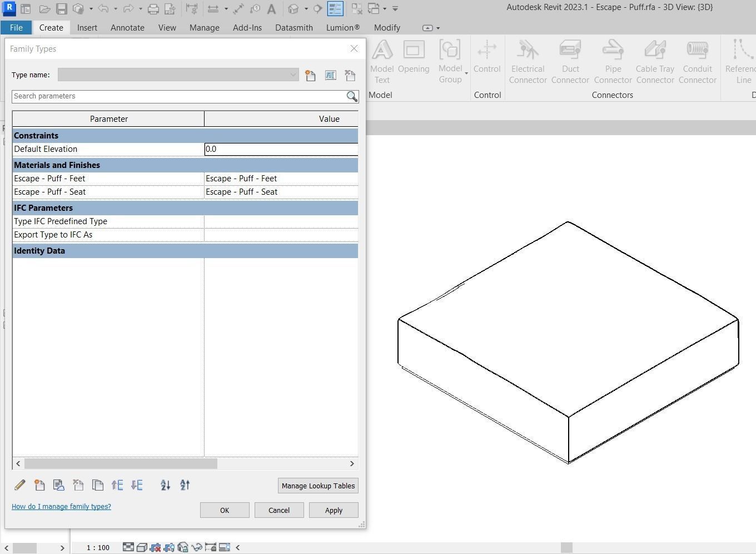This screenshot has height=554, width=756.
Task: Click the Duct Connector tool
Action: click(x=570, y=61)
